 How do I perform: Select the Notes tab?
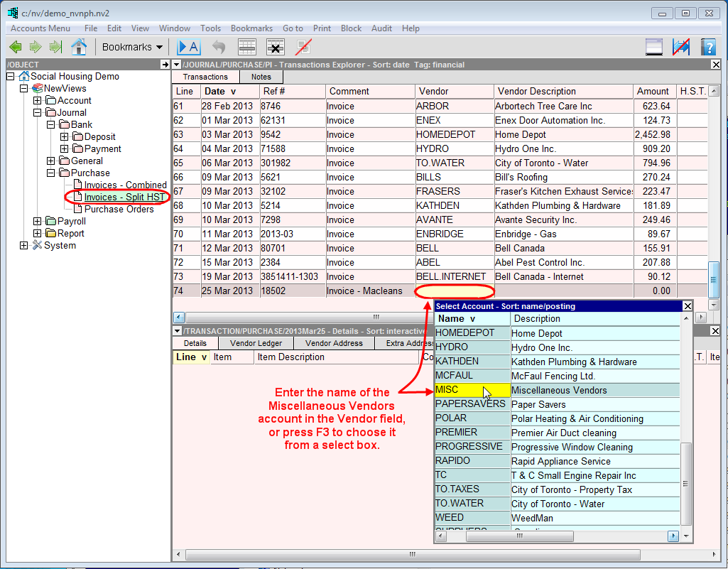(261, 77)
